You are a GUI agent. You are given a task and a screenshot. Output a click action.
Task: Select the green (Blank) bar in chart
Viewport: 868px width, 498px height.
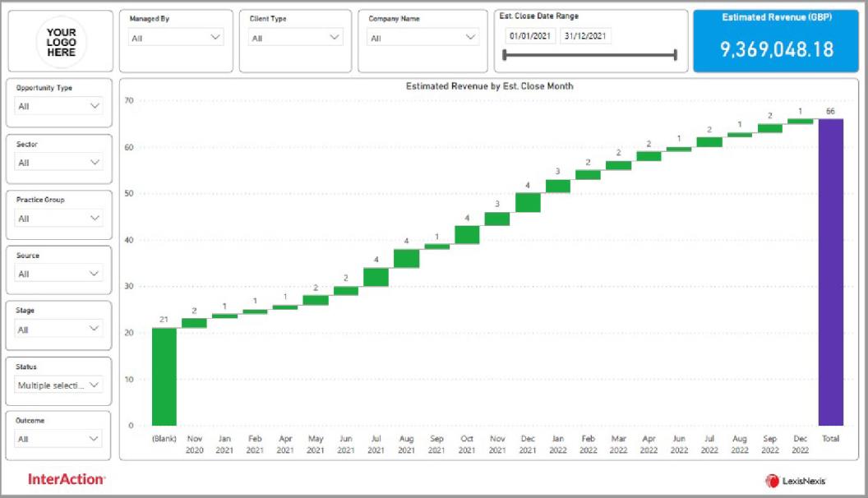[164, 377]
